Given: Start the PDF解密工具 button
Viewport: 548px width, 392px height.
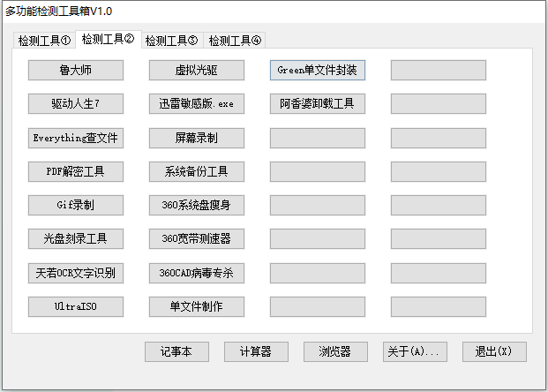Looking at the screenshot, I should pos(76,171).
